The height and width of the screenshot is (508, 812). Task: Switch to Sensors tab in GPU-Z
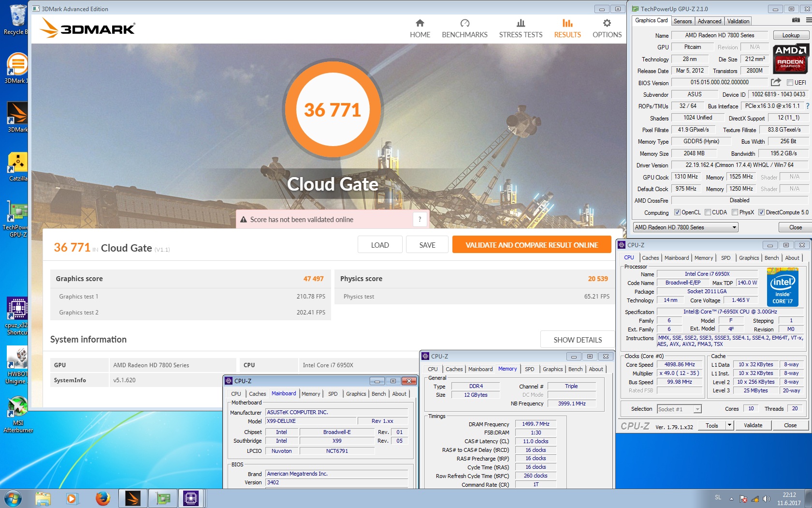(x=682, y=21)
